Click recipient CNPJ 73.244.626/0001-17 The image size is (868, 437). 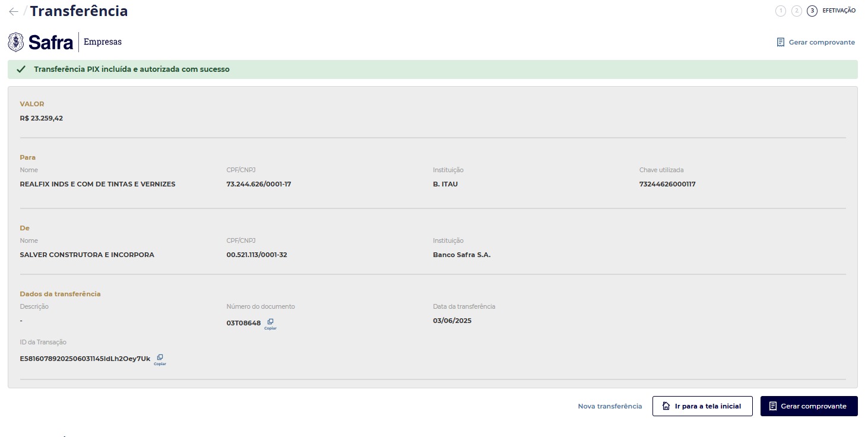pyautogui.click(x=259, y=184)
